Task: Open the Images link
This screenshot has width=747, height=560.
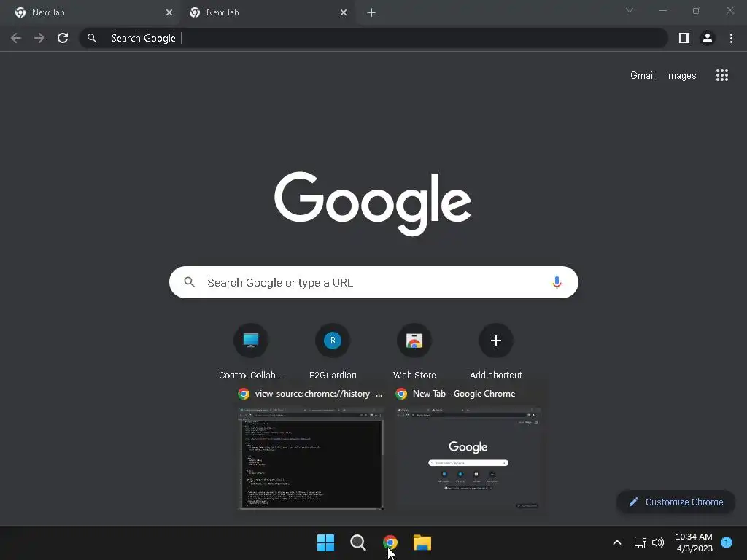Action: point(681,75)
